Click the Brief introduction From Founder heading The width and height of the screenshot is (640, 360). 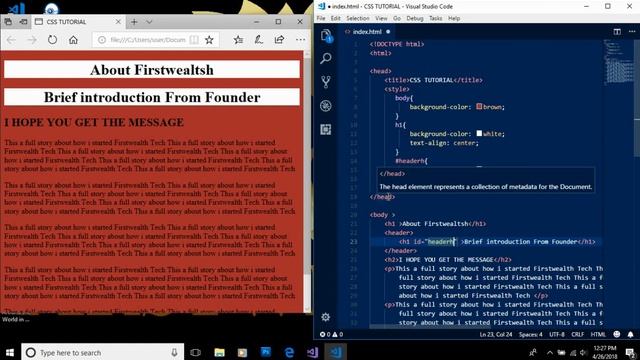[152, 97]
